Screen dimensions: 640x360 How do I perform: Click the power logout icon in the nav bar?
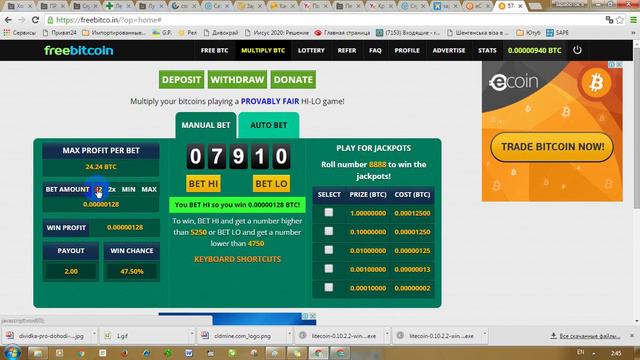tap(577, 50)
